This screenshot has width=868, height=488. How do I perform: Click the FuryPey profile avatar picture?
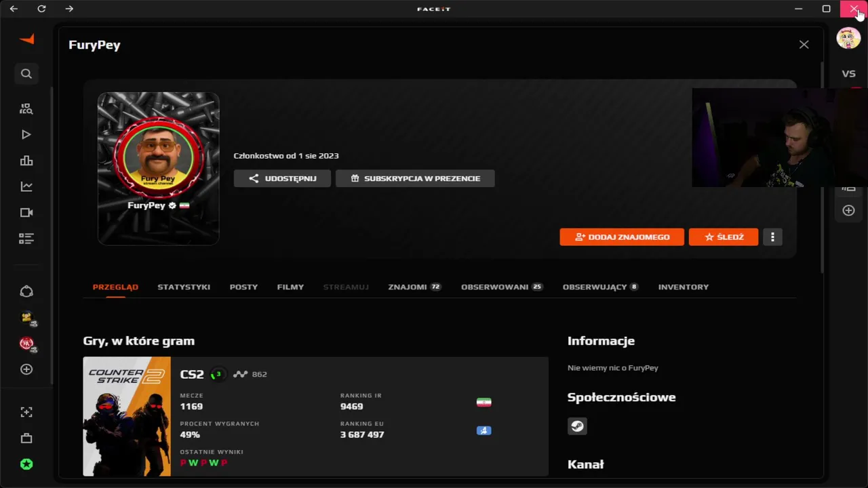[x=159, y=157]
